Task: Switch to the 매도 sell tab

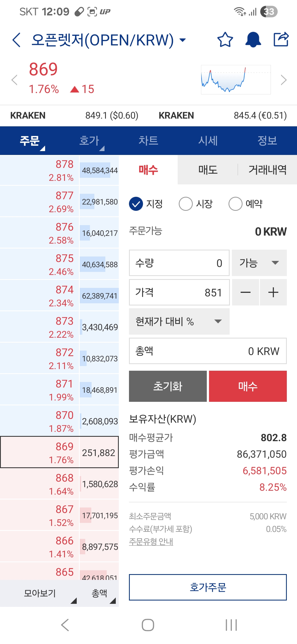Action: (208, 170)
